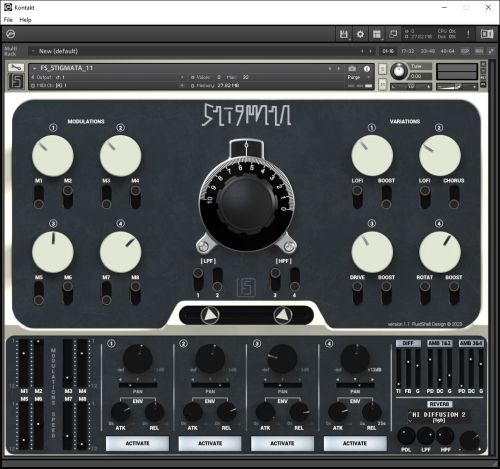Click the exclamation panic button
The height and width of the screenshot is (469, 500).
[468, 34]
